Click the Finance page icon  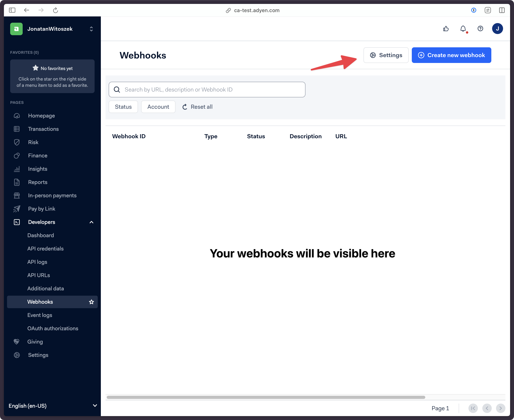(17, 155)
